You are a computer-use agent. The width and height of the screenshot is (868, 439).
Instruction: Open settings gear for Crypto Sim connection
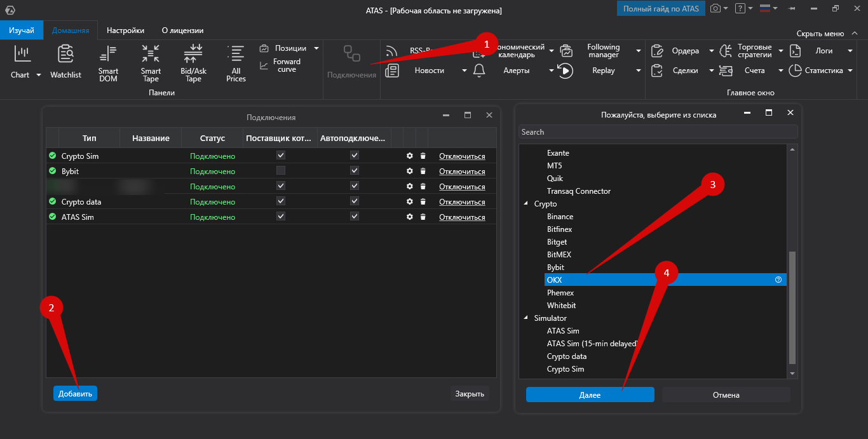410,156
